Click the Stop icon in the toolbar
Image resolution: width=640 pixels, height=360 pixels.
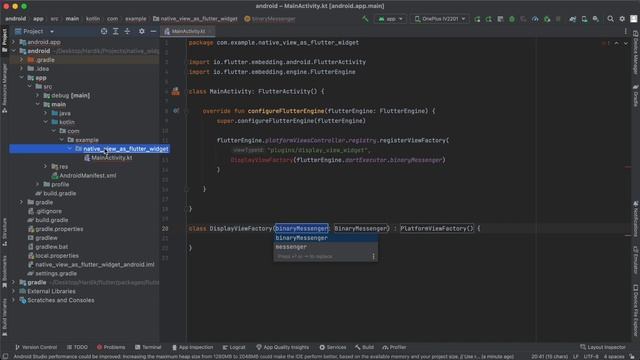coord(558,19)
